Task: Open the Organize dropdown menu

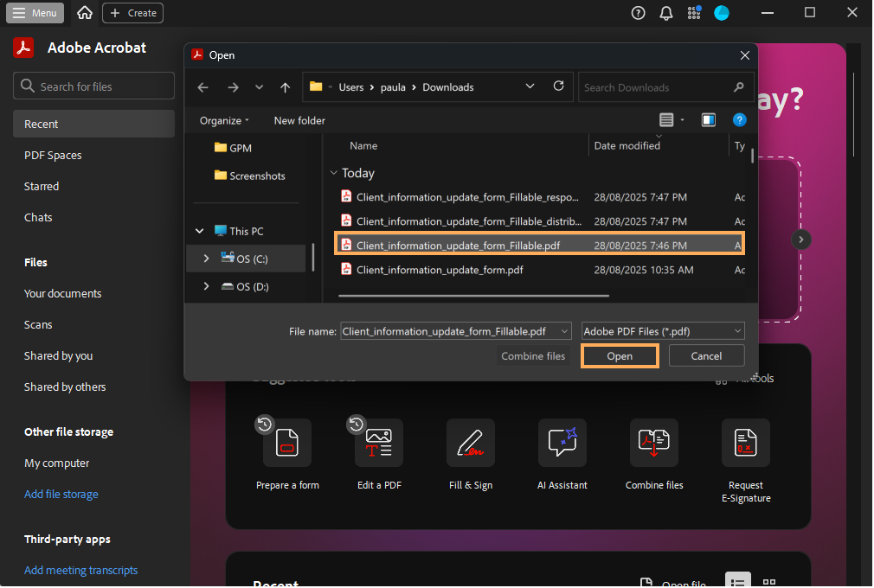Action: 224,120
